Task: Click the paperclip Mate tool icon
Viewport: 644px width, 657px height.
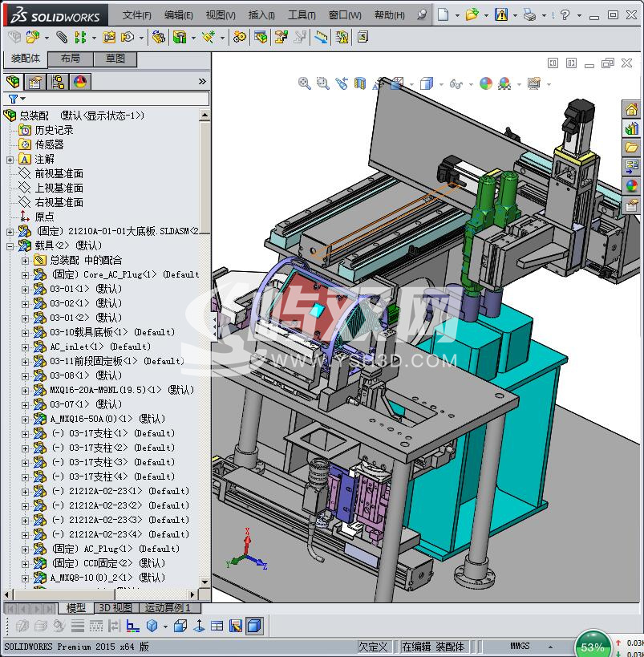Action: pos(62,37)
